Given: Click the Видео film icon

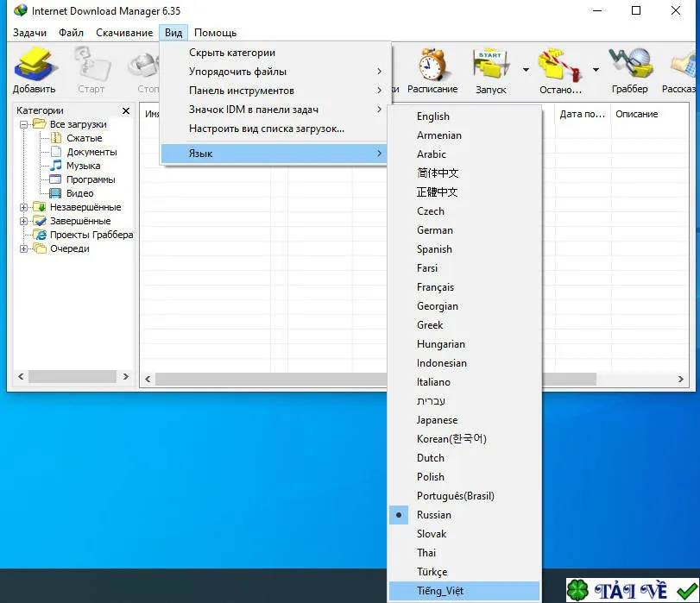Looking at the screenshot, I should pos(55,193).
